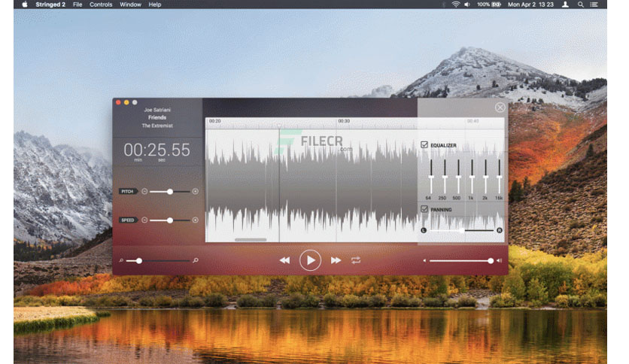Click the album name The Extremist
629x364 pixels.
tap(157, 126)
